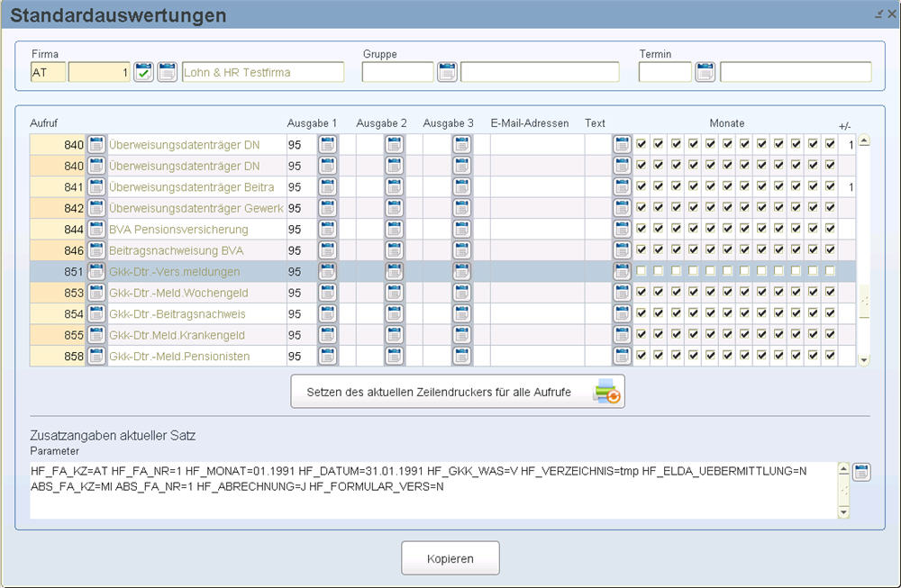Open the Gruppe lookup list icon
Screen dimensions: 901x588
[447, 72]
